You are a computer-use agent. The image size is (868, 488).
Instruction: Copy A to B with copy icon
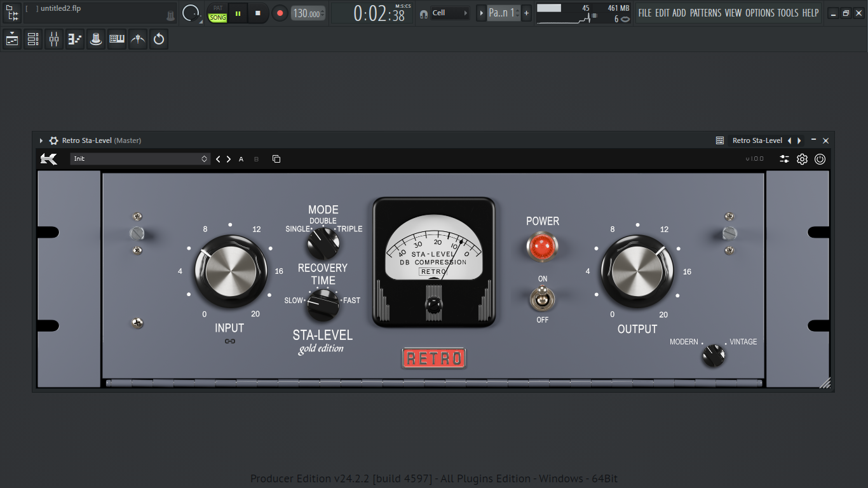pyautogui.click(x=276, y=159)
